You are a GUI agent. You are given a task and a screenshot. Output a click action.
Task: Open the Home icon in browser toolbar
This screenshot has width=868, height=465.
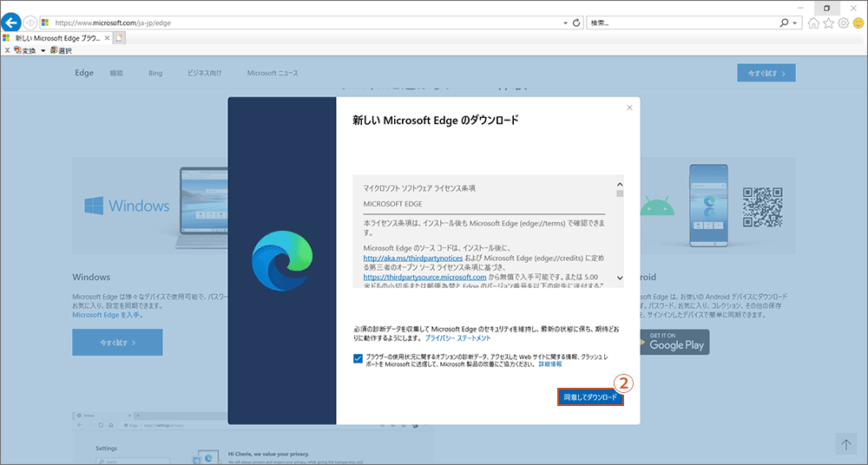813,23
